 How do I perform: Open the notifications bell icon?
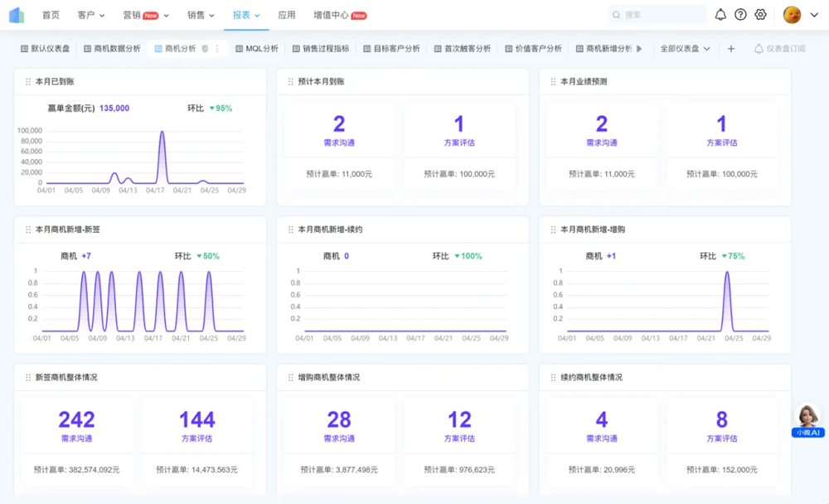coord(720,15)
